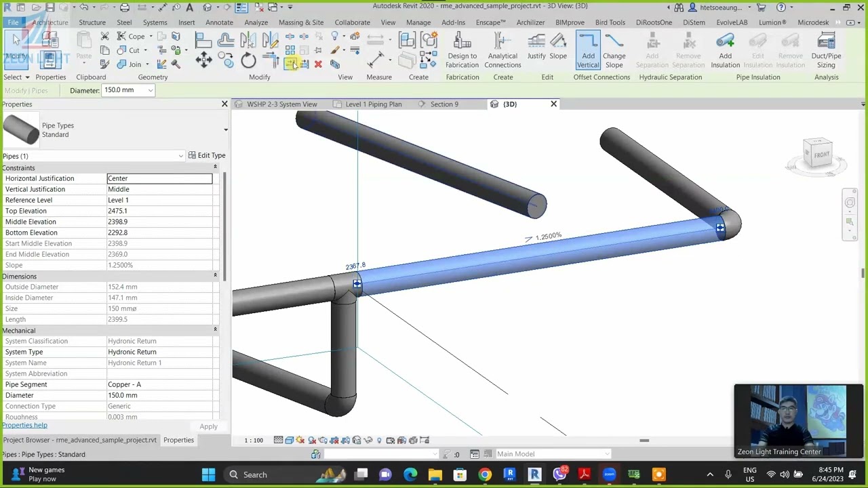Click the Justify tool

(x=536, y=46)
